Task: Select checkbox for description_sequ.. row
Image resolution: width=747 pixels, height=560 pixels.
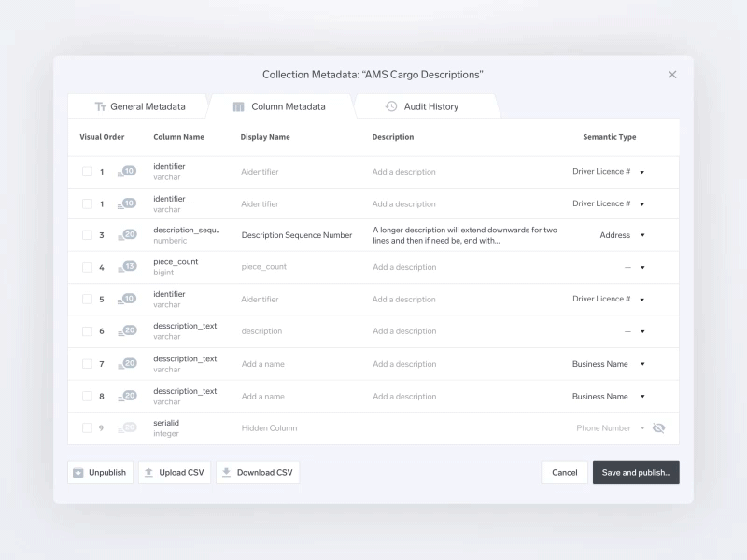Action: tap(87, 235)
